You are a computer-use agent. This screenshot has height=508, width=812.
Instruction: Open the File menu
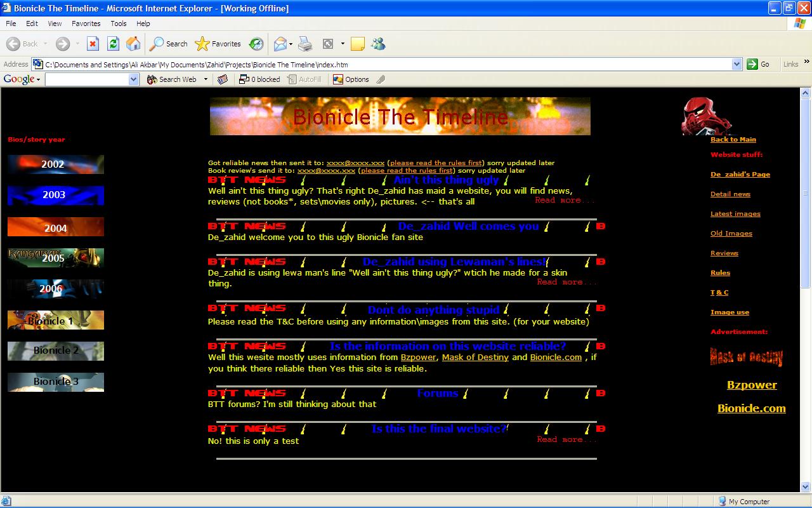coord(11,23)
